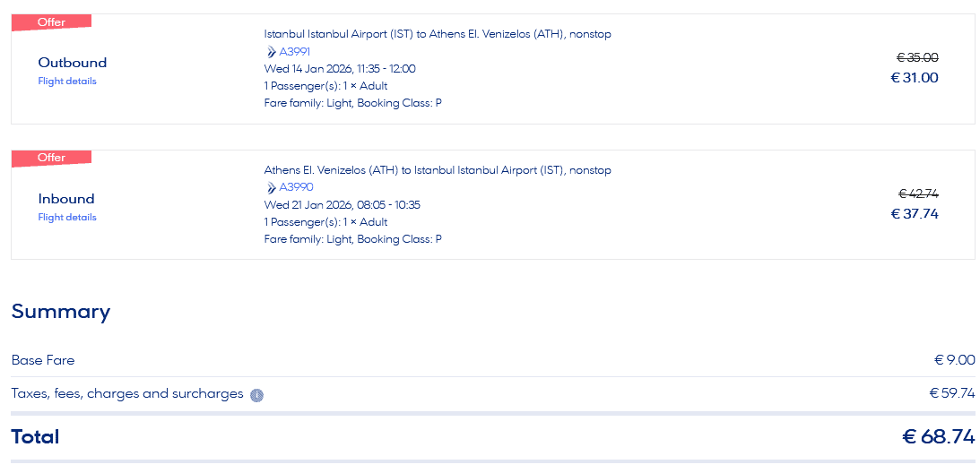This screenshot has height=473, width=980.
Task: Open flight number A3991 link
Action: 295,52
